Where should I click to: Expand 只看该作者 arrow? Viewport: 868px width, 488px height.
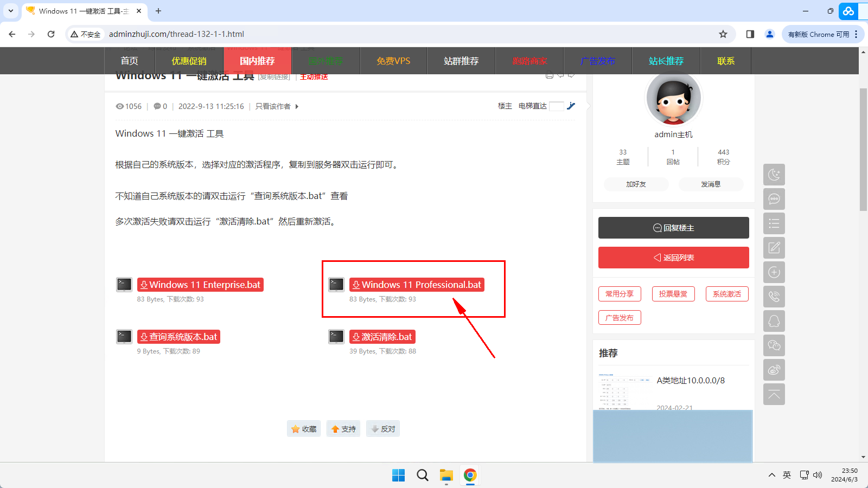coord(297,106)
